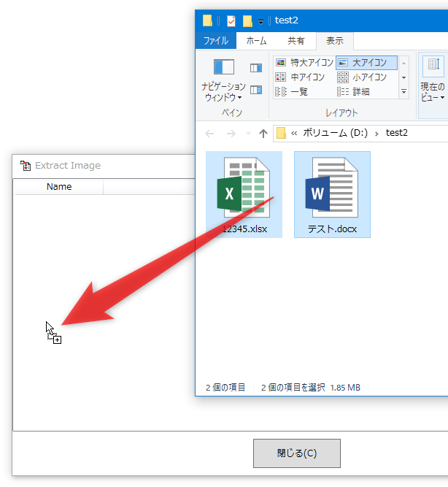The image size is (448, 487).
Task: Click the Back navigation arrow
Action: coord(209,134)
